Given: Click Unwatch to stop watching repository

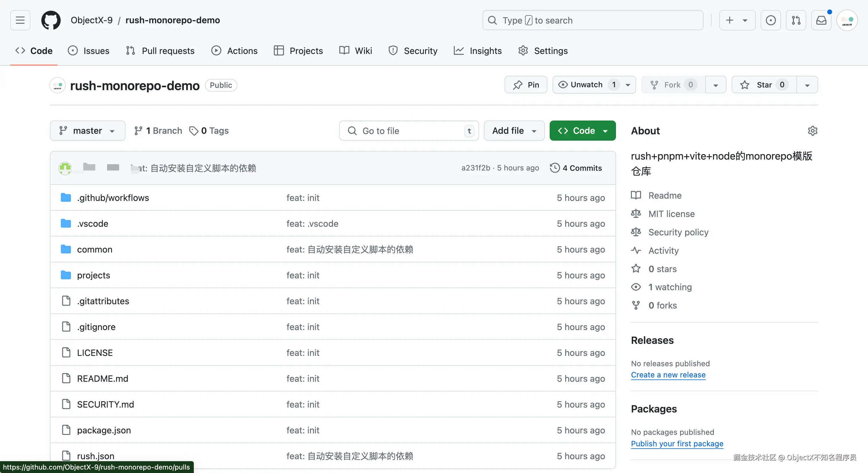Looking at the screenshot, I should (x=586, y=85).
